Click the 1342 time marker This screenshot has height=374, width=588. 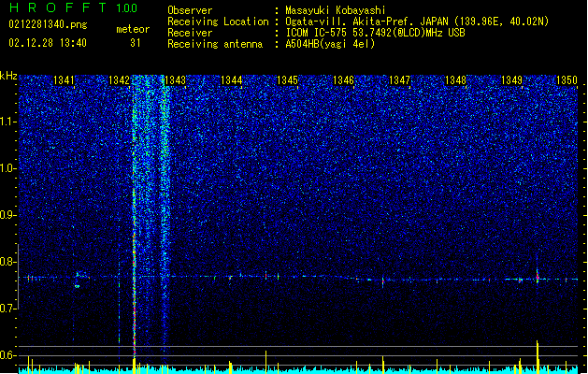pos(120,79)
